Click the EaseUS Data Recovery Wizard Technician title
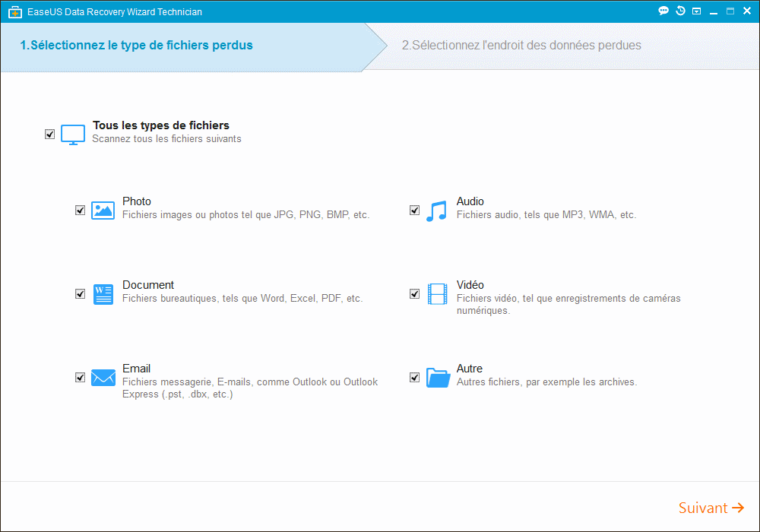 pos(115,12)
